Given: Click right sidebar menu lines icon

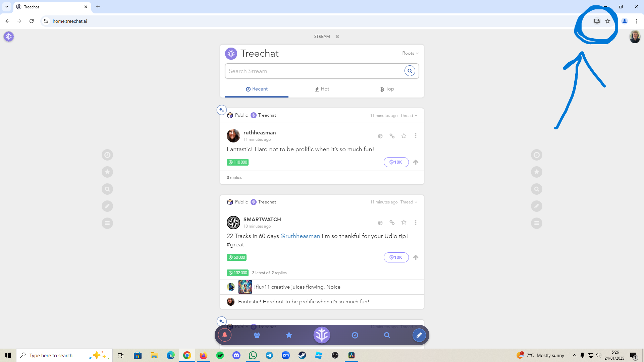Looking at the screenshot, I should pyautogui.click(x=537, y=223).
